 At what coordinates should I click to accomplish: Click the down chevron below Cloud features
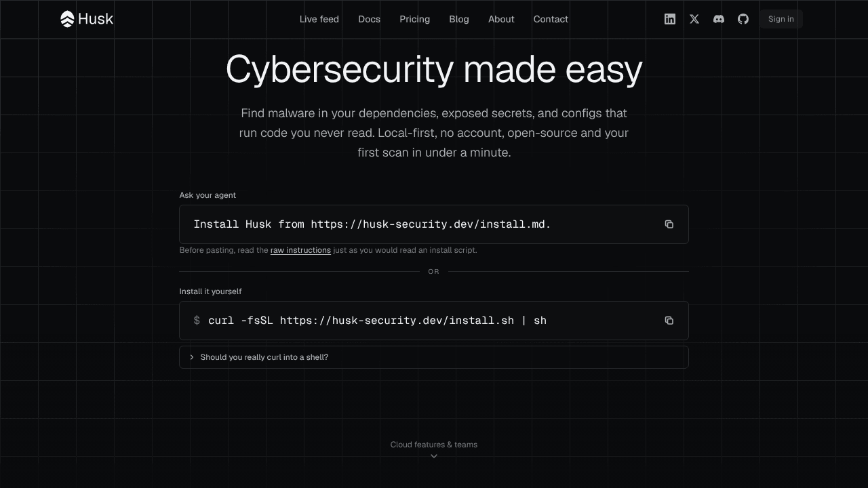point(434,456)
